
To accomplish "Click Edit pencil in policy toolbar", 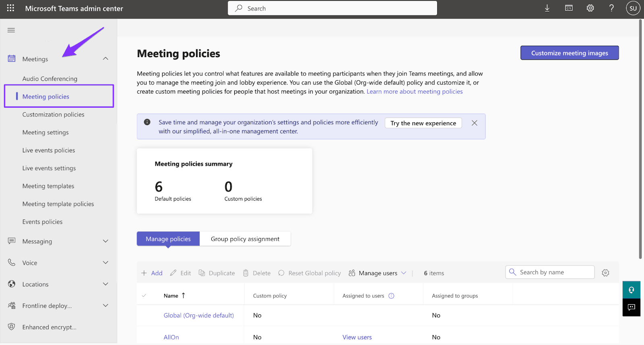I will click(180, 273).
